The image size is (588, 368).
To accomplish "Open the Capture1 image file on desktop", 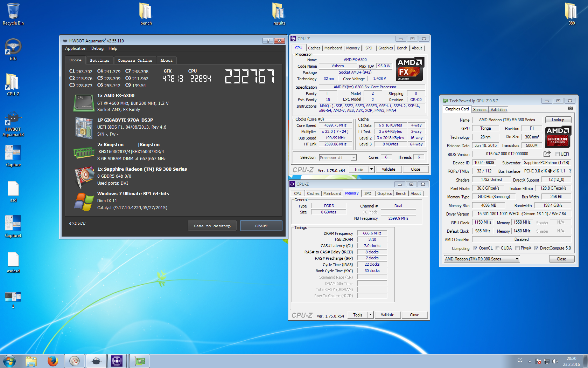I will tap(13, 227).
